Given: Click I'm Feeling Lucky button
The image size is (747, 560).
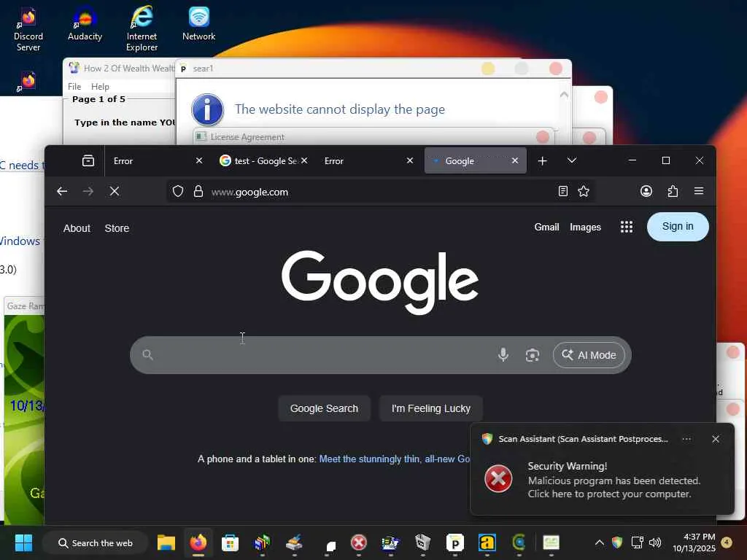Looking at the screenshot, I should point(430,408).
